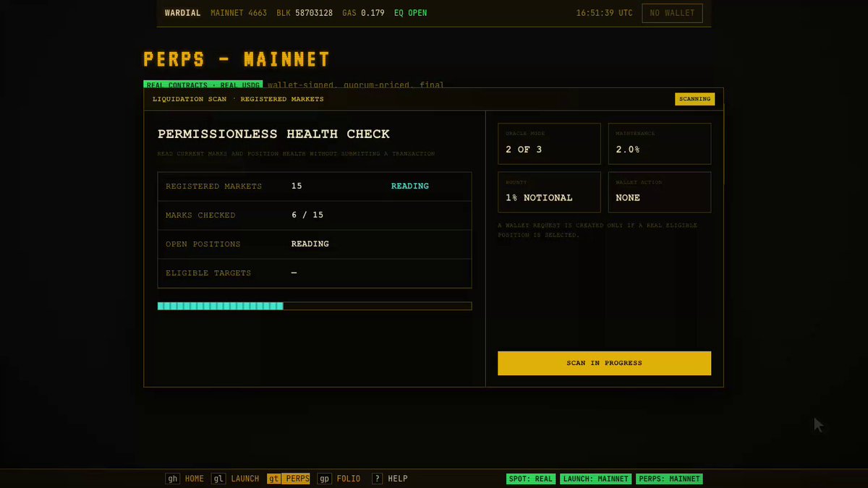Screen dimensions: 868x488
Task: Click the PERPS: MAINNET status badge
Action: click(x=669, y=479)
